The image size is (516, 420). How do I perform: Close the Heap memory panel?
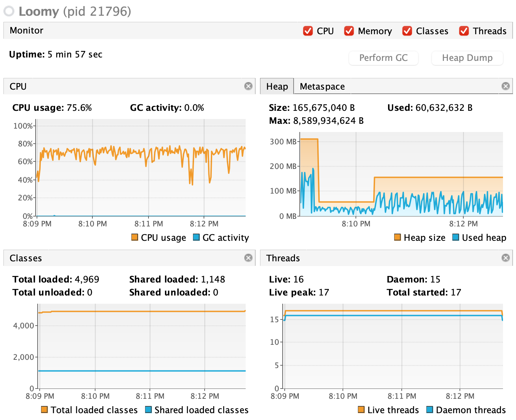(505, 86)
